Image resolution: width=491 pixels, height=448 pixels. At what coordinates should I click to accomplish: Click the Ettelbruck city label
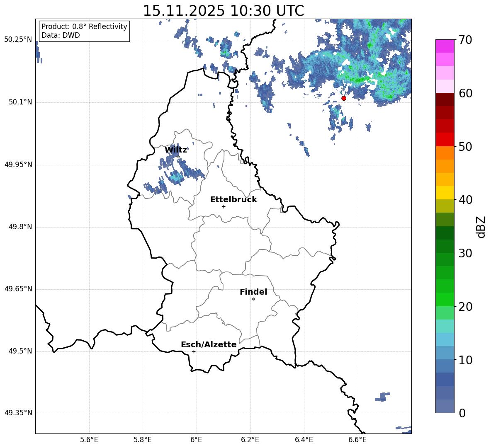[x=233, y=200]
